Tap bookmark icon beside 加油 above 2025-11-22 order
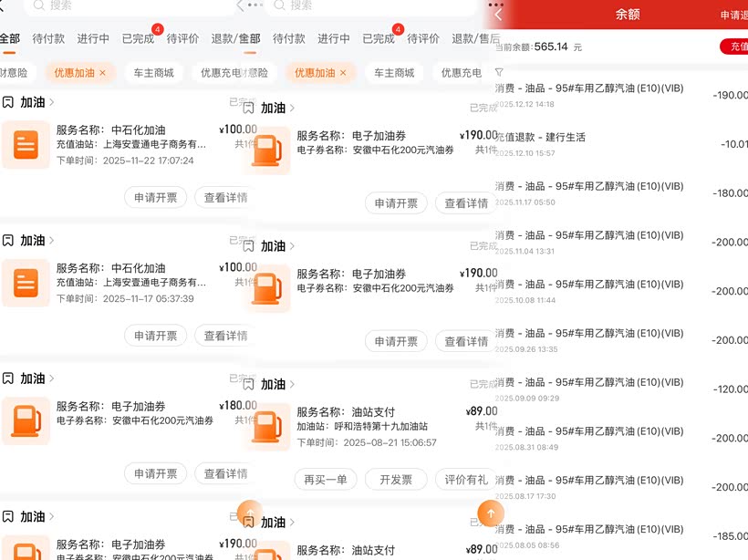The image size is (748, 560). [x=8, y=102]
